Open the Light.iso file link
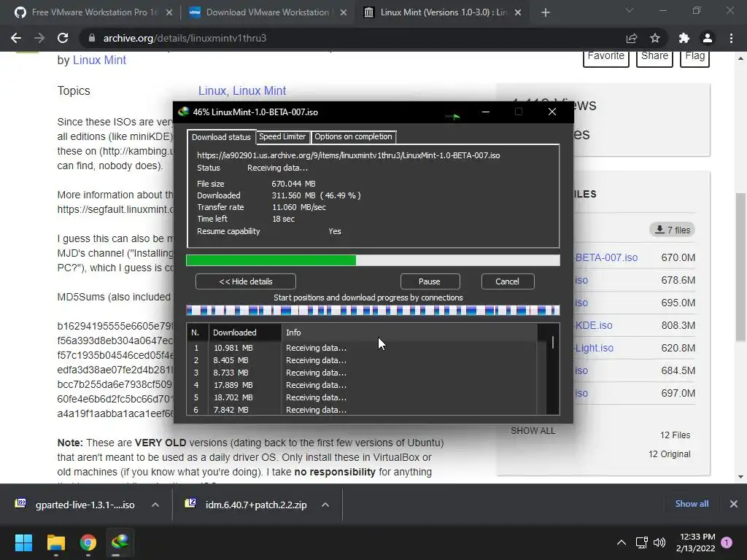 coord(594,348)
